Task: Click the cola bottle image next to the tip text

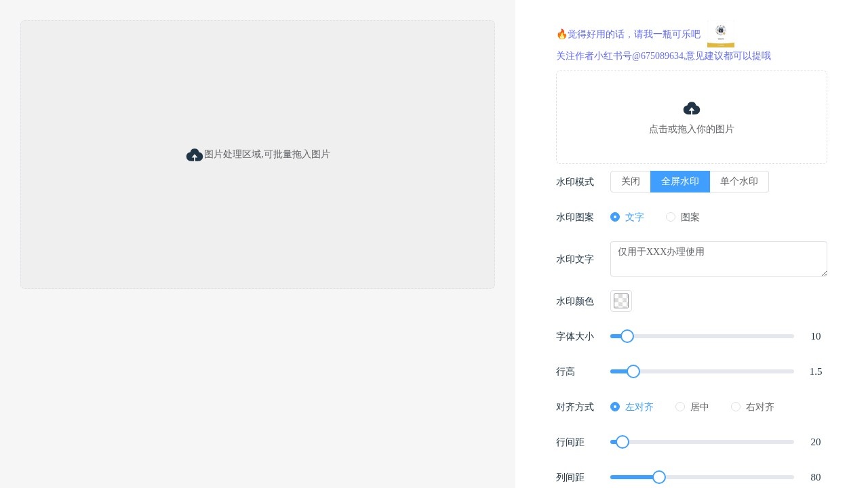Action: (x=720, y=34)
